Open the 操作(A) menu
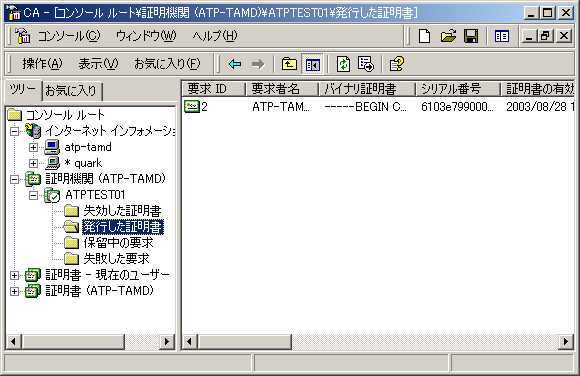Viewport: 580px width, 376px height. [42, 64]
